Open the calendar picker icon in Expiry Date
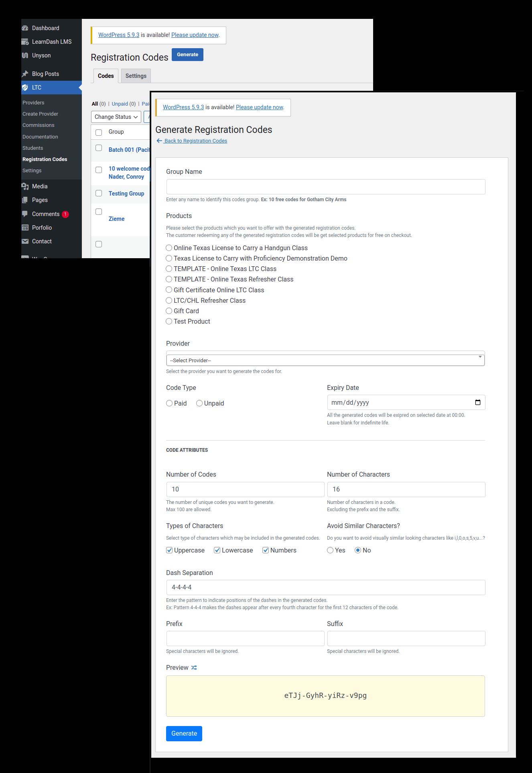 pos(478,402)
